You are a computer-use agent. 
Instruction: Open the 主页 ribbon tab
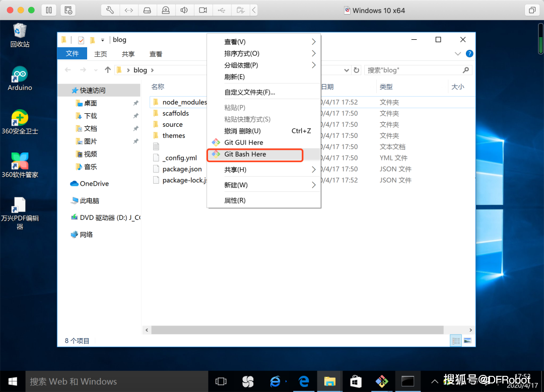[101, 54]
